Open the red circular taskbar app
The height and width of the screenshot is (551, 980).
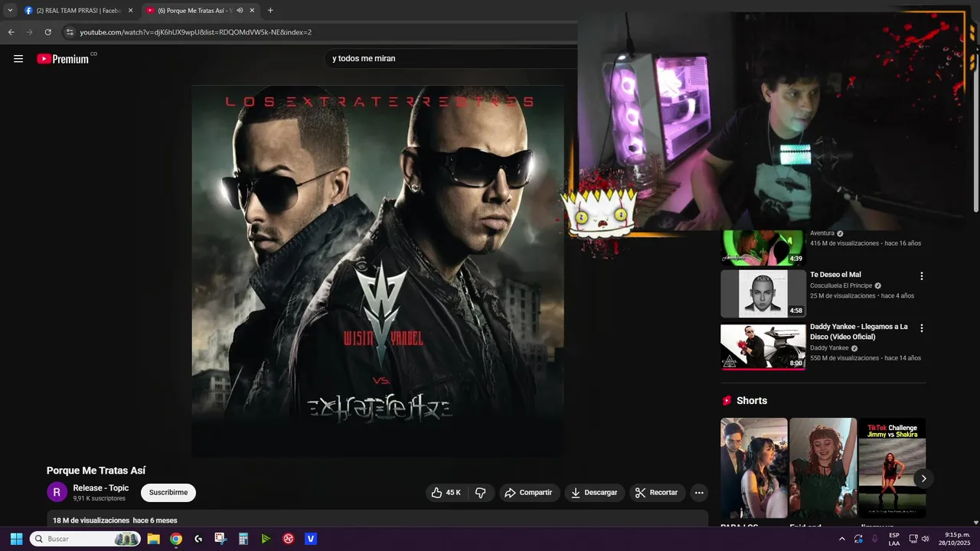point(289,539)
